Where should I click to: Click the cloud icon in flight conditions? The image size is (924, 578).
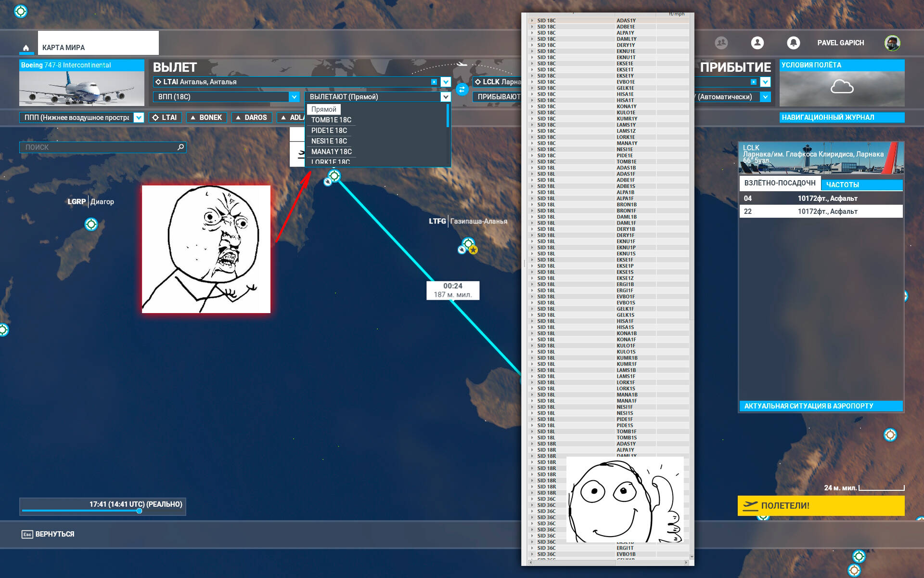tap(842, 87)
